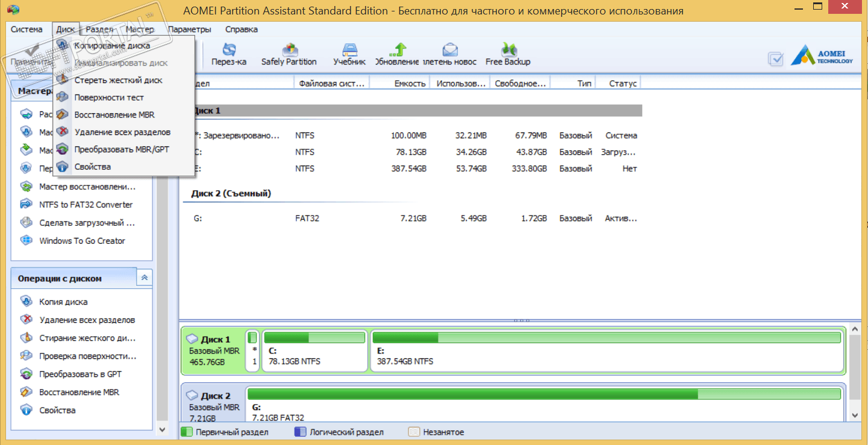868x445 pixels.
Task: Select the Диск 1 header row
Action: pyautogui.click(x=412, y=111)
